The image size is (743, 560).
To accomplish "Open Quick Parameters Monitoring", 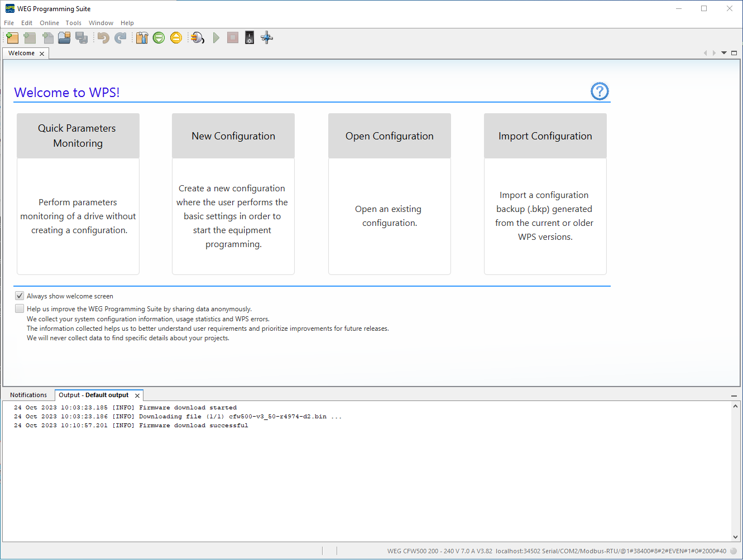I will pos(78,136).
